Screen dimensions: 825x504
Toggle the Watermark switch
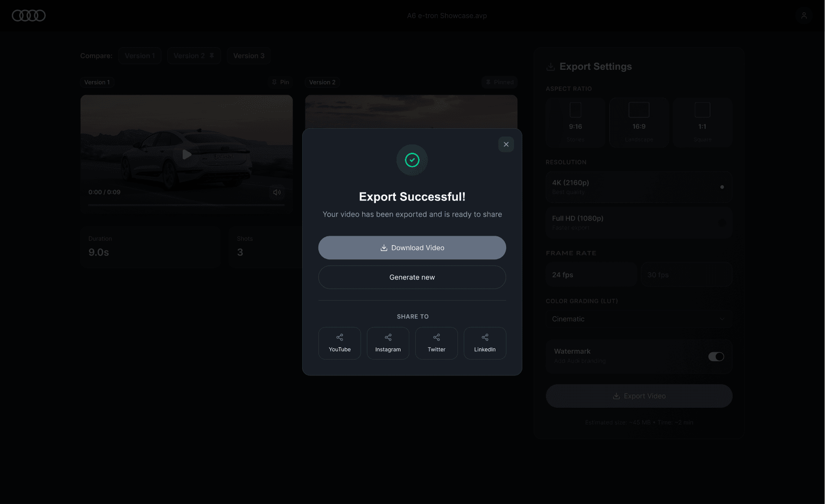point(716,357)
